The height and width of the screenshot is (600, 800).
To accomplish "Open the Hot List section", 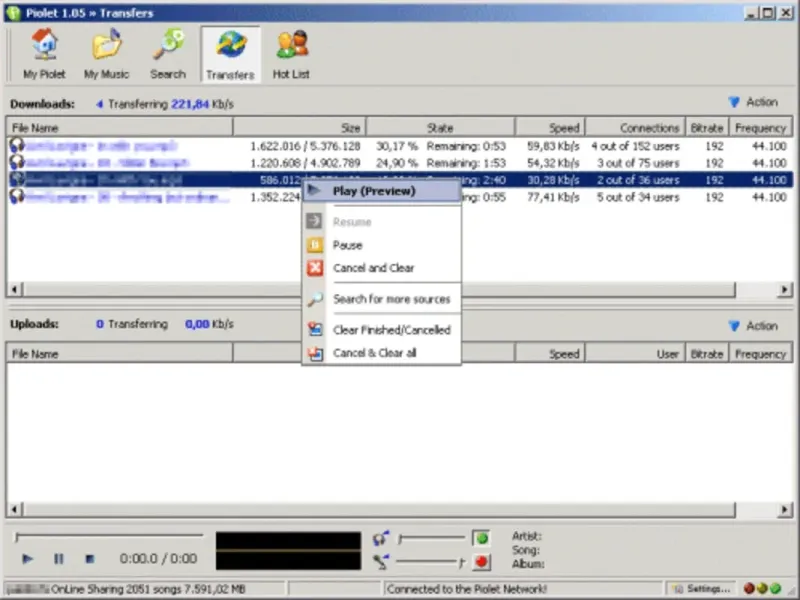I will point(291,55).
